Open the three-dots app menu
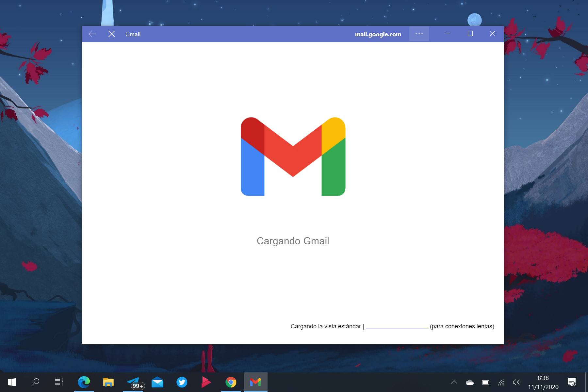This screenshot has width=588, height=392. 419,34
